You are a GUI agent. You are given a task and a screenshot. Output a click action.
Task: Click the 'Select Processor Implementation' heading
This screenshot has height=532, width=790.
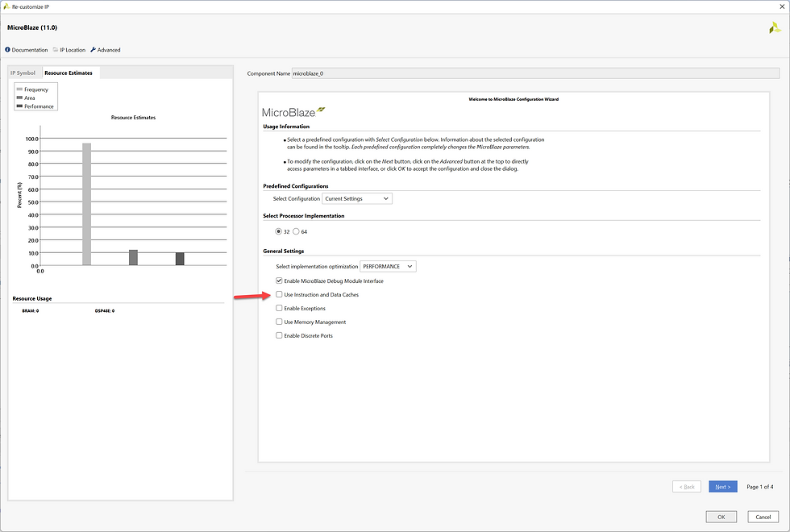tap(304, 216)
